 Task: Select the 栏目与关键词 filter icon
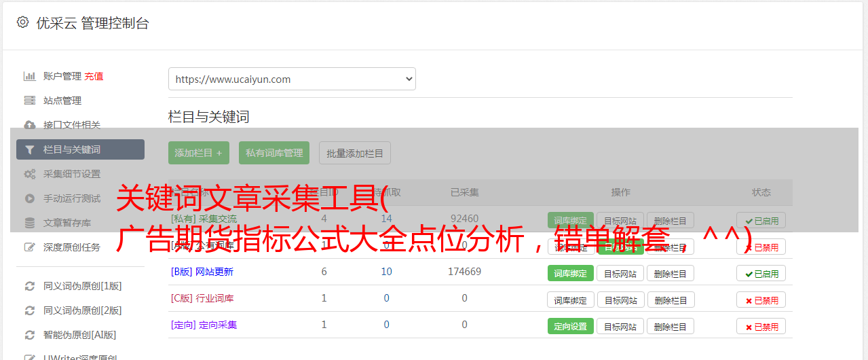[x=29, y=149]
